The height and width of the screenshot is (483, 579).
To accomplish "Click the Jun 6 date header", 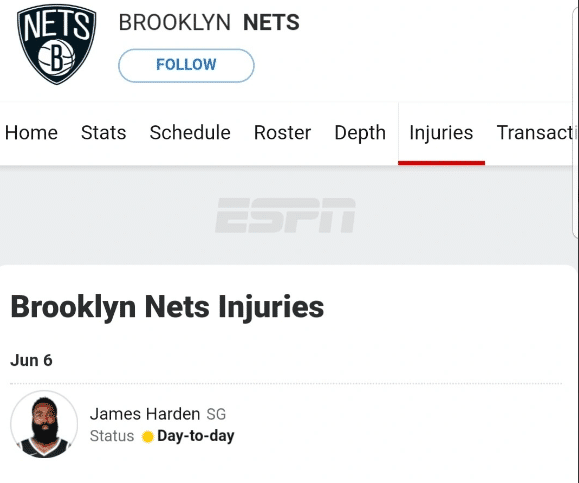I will click(x=31, y=360).
